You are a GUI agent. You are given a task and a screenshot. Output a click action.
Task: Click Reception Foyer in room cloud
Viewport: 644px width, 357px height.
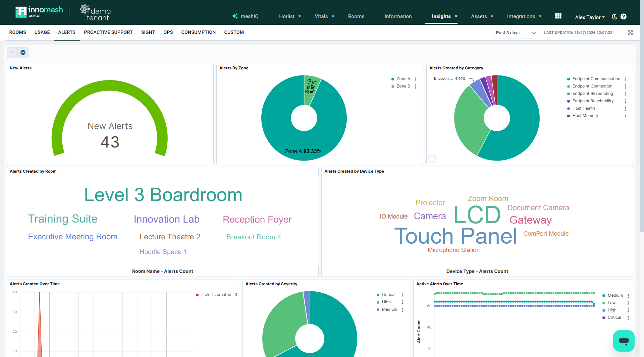pos(257,220)
